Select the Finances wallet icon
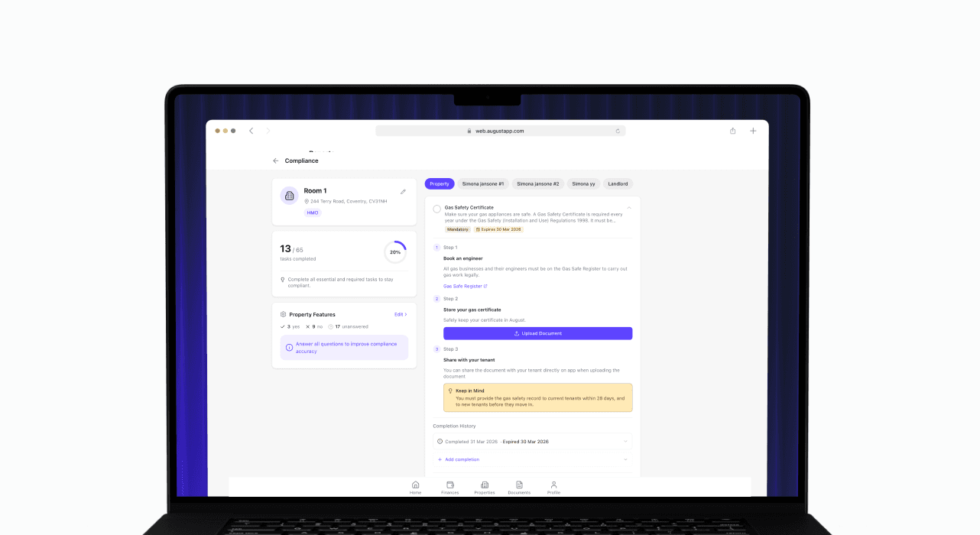 click(x=450, y=485)
